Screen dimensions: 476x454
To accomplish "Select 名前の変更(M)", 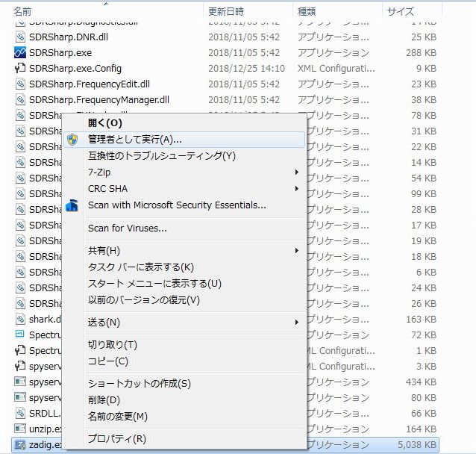I will (184, 417).
